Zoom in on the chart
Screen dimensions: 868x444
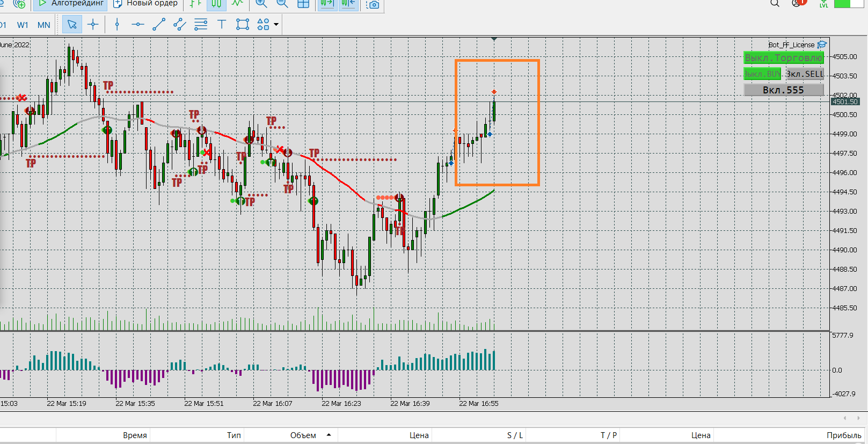[261, 4]
